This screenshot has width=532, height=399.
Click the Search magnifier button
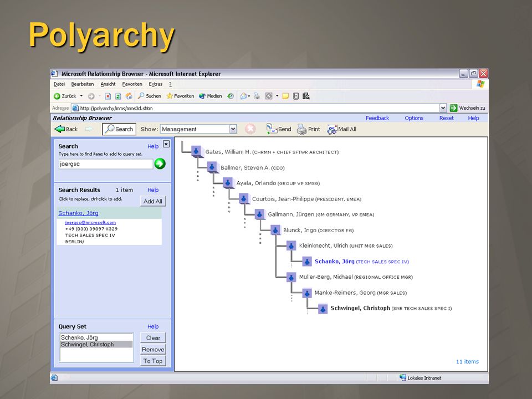119,129
